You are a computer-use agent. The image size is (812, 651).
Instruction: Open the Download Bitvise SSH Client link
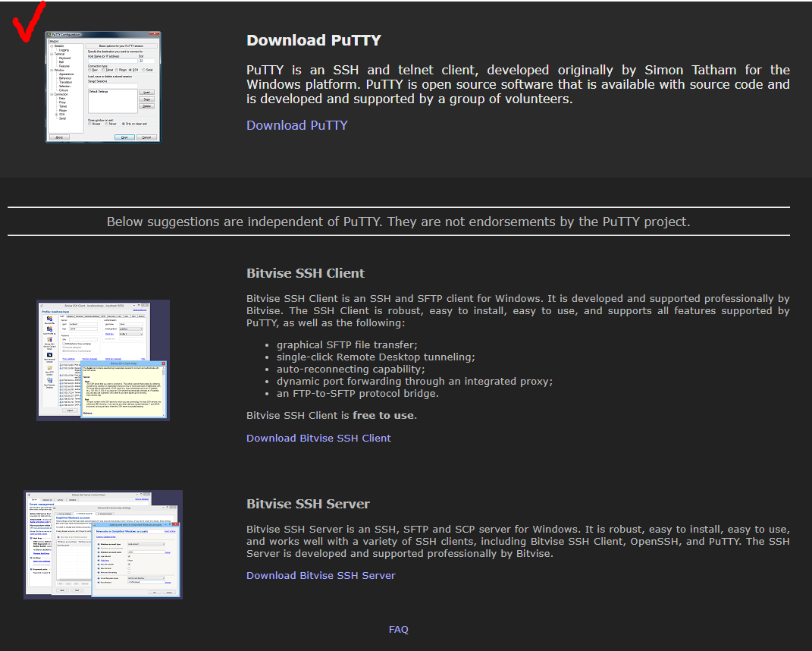(x=318, y=438)
